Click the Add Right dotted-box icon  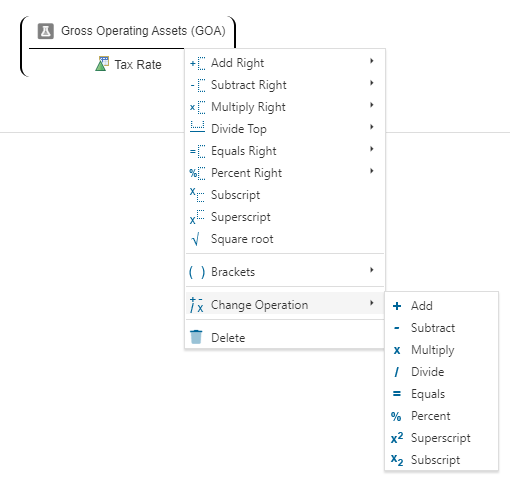click(197, 63)
